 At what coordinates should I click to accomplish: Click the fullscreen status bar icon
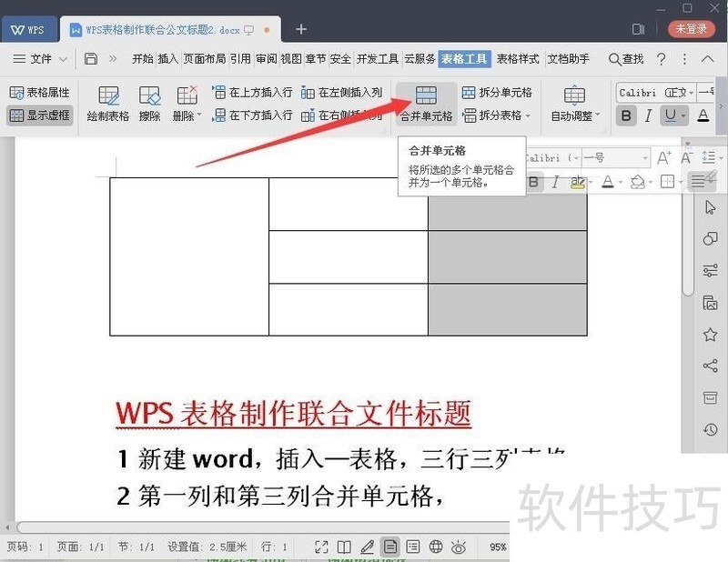tap(321, 547)
